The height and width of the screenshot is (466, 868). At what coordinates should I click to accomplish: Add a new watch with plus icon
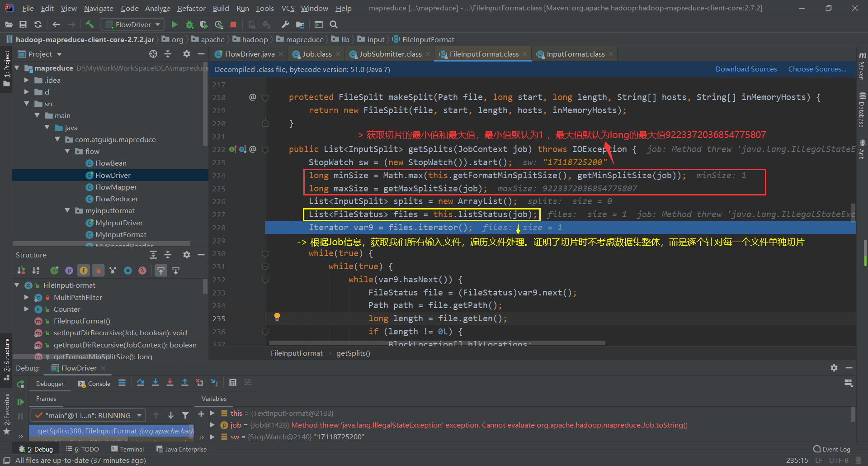(201, 414)
